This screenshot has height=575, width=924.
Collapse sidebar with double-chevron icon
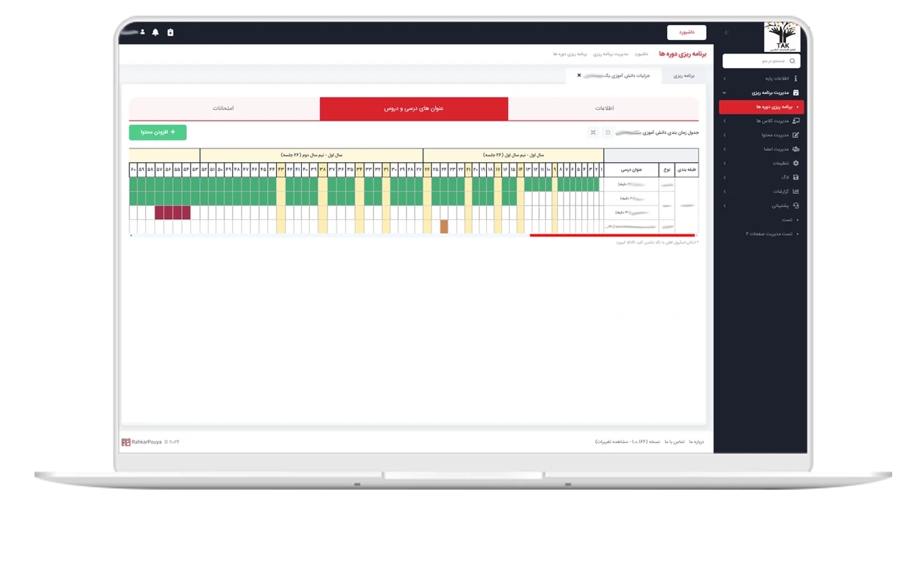pyautogui.click(x=726, y=32)
